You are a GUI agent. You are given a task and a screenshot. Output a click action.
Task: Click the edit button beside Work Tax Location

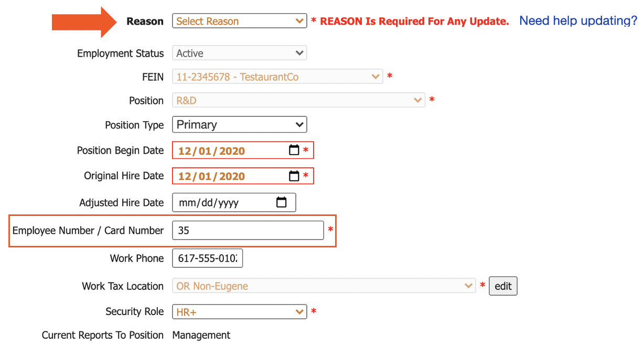click(x=503, y=286)
